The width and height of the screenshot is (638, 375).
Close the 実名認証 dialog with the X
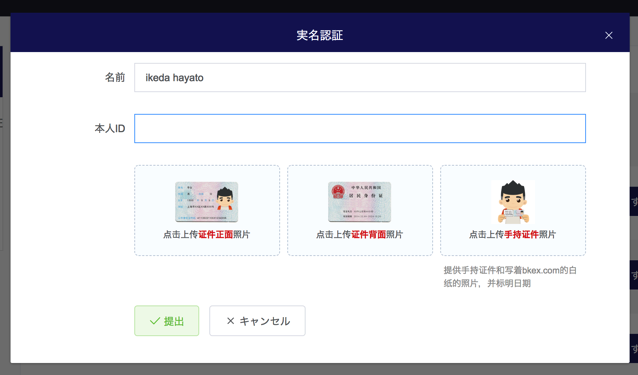click(x=609, y=35)
